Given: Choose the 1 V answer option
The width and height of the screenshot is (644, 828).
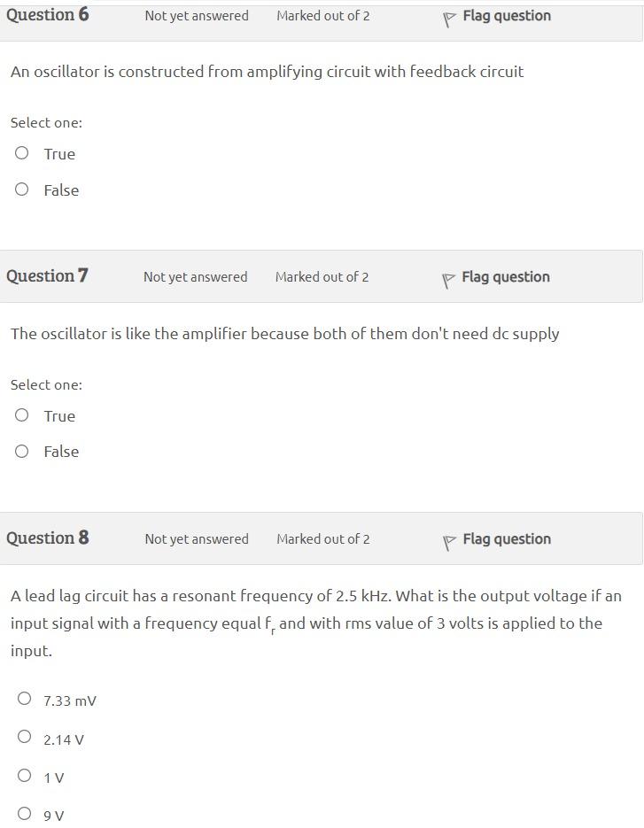Looking at the screenshot, I should coord(25,775).
